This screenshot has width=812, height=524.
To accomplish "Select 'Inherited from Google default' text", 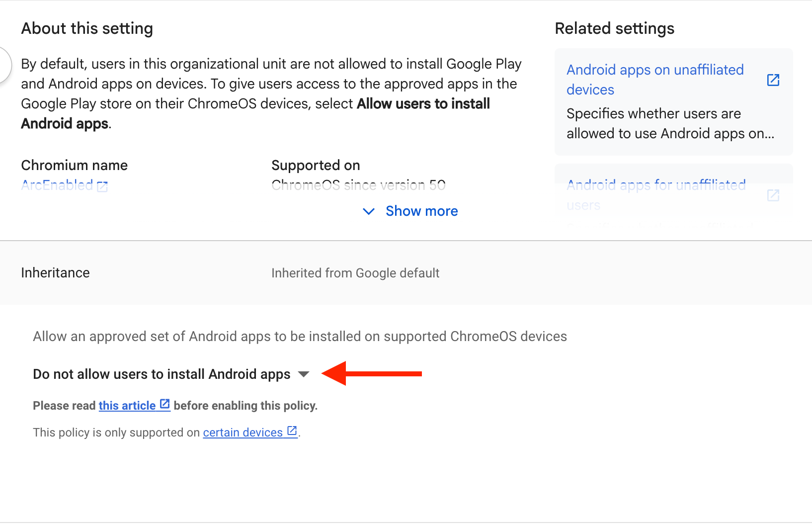I will tap(355, 273).
